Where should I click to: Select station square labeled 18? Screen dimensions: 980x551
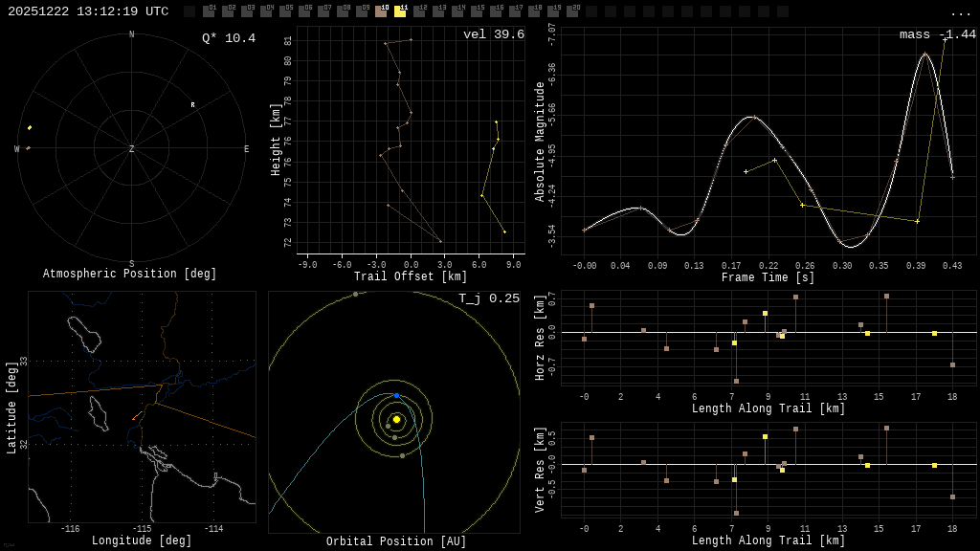click(534, 11)
